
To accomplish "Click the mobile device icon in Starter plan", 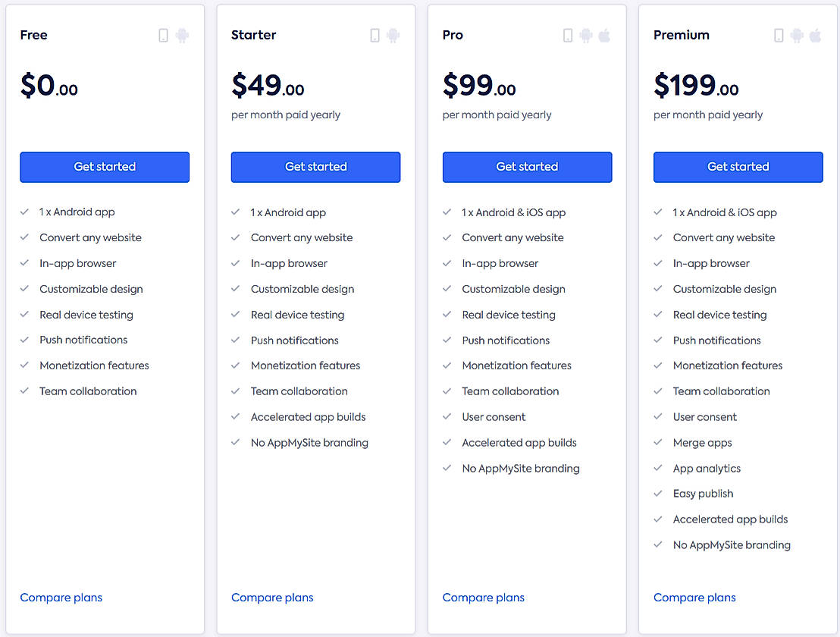I will click(375, 35).
